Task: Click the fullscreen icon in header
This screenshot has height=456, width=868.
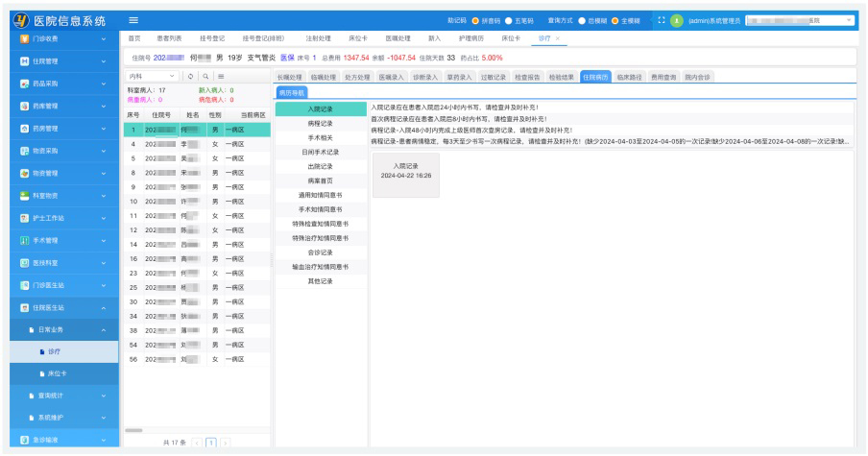Action: point(661,20)
